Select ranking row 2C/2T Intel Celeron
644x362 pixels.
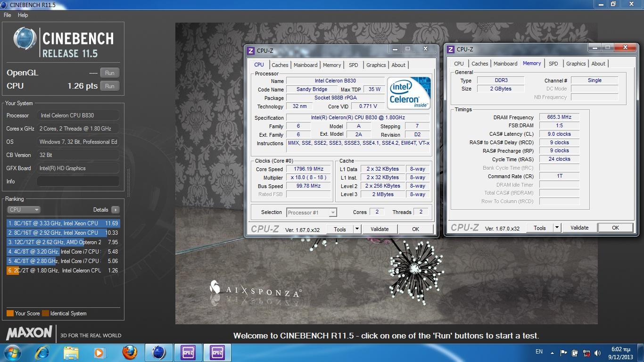(x=63, y=271)
